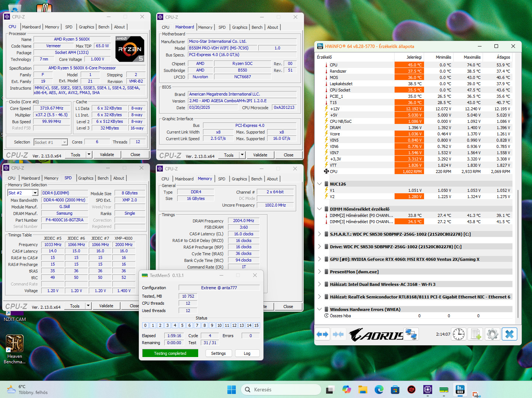Image resolution: width=532 pixels, height=398 pixels.
Task: Click TestMem5 title bar icon
Action: coord(145,275)
